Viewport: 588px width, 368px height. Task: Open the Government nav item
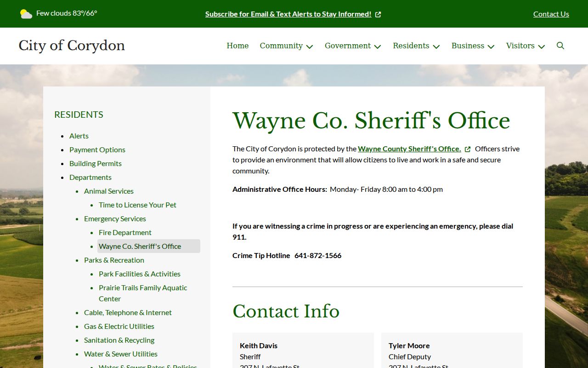[348, 46]
